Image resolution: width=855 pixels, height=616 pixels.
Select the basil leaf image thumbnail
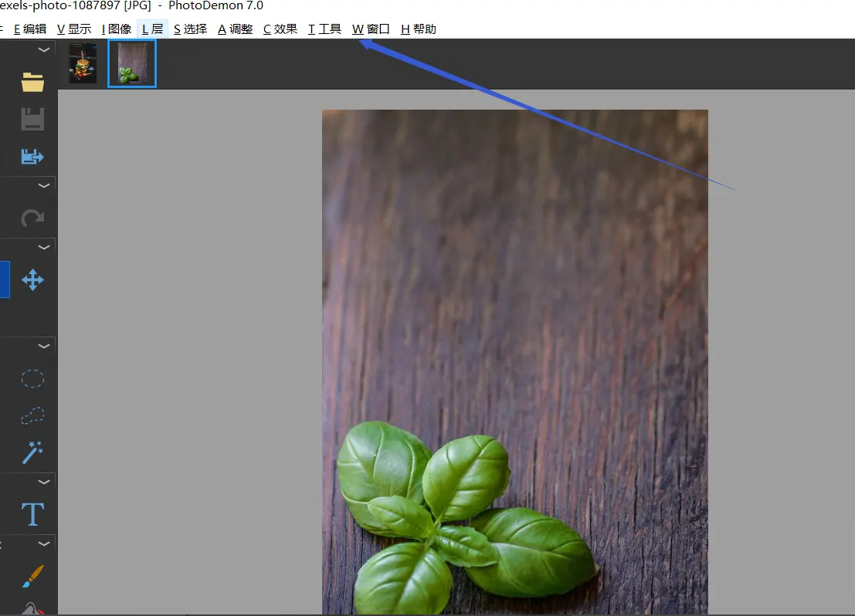pos(132,63)
